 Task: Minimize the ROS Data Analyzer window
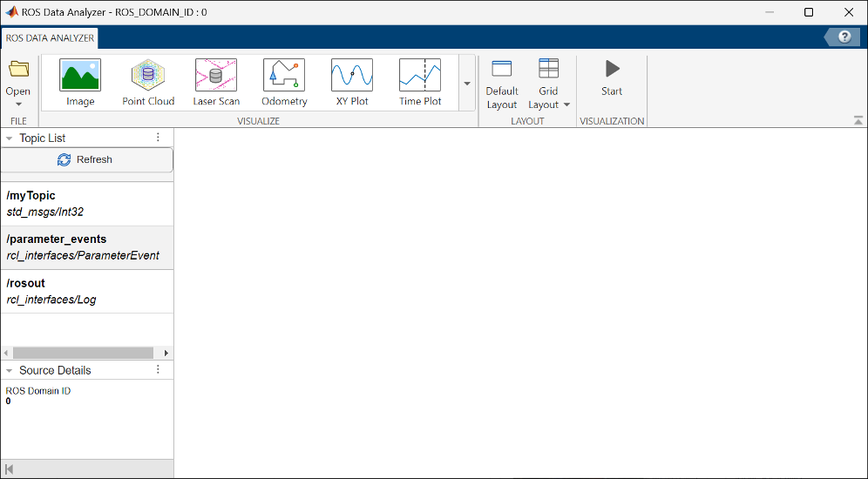(770, 12)
